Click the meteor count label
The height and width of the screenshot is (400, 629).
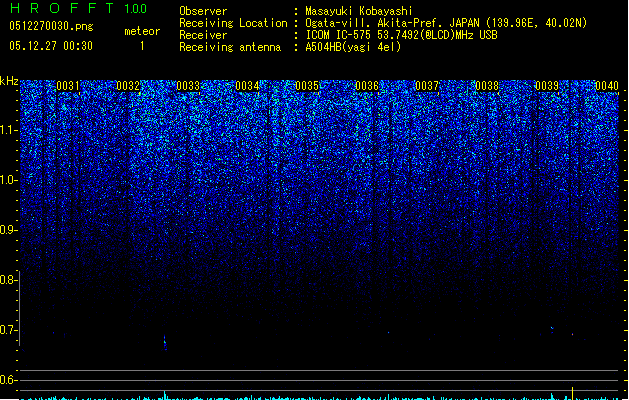coord(142,31)
